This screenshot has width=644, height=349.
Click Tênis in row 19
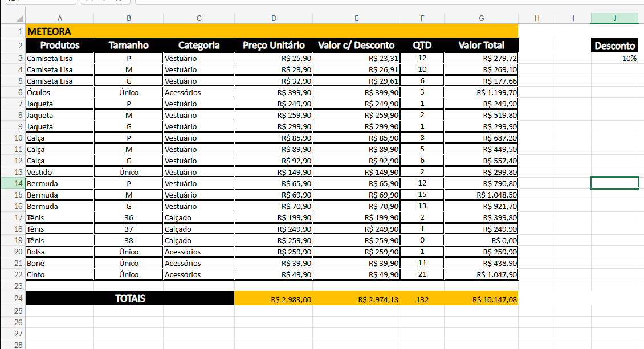(59, 240)
